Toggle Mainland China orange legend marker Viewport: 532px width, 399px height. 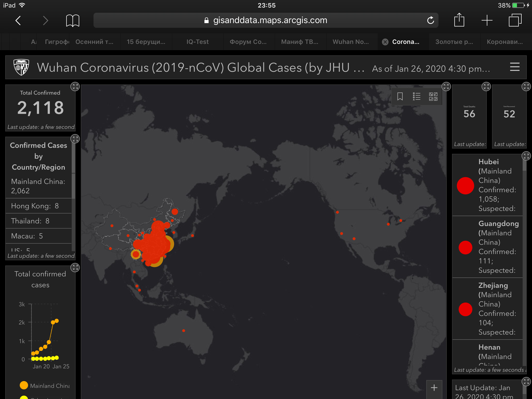24,385
